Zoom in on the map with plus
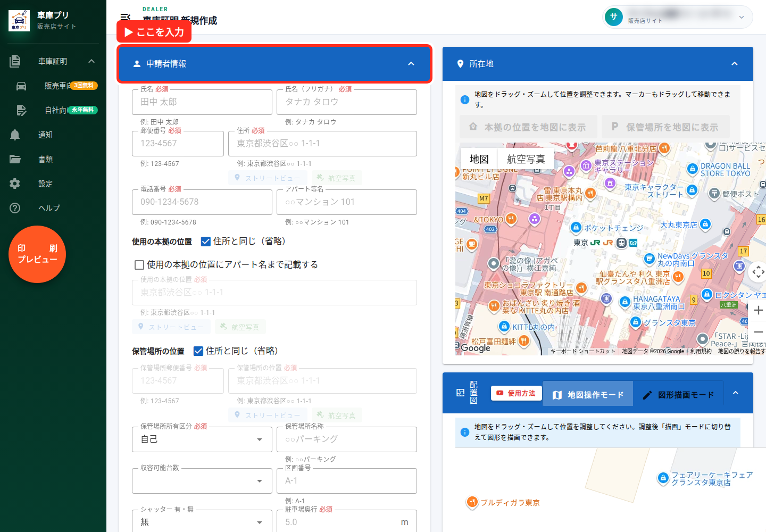The width and height of the screenshot is (766, 532). pos(759,310)
